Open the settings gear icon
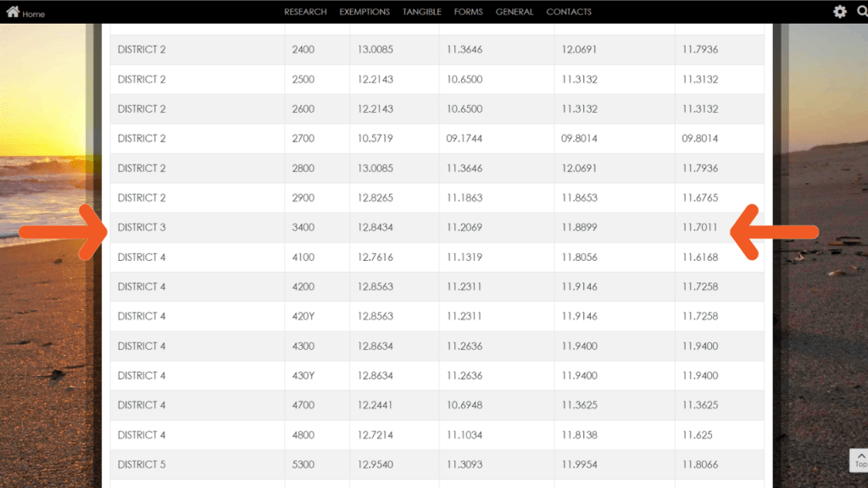Screen dimensions: 868x488 839,12
